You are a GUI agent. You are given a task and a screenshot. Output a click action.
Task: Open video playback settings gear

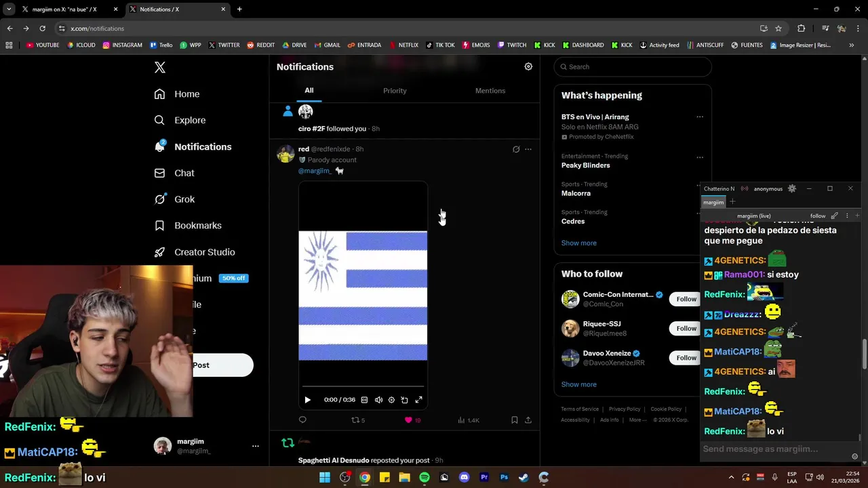[x=391, y=400]
